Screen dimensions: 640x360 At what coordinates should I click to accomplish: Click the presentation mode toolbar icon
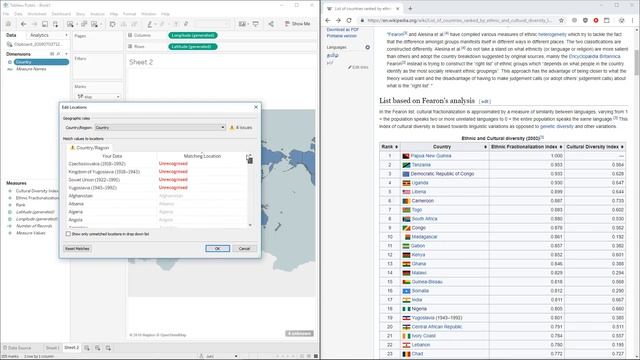pyautogui.click(x=256, y=24)
